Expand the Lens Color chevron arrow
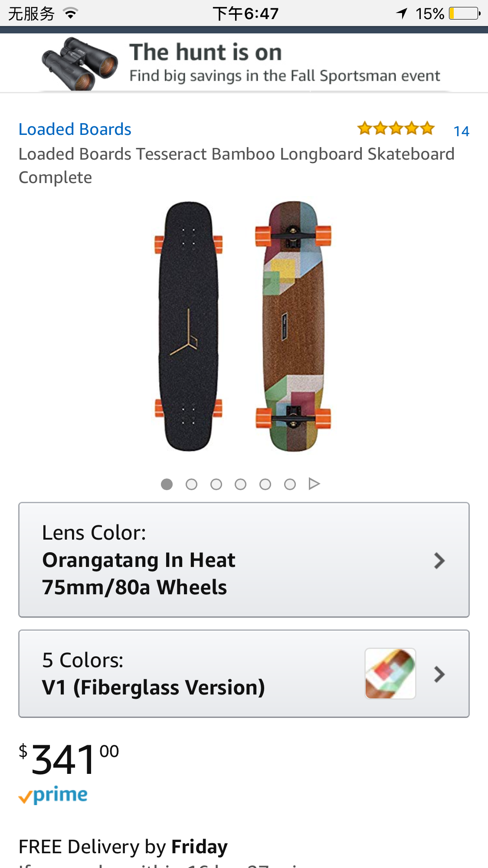488x868 pixels. pyautogui.click(x=439, y=560)
